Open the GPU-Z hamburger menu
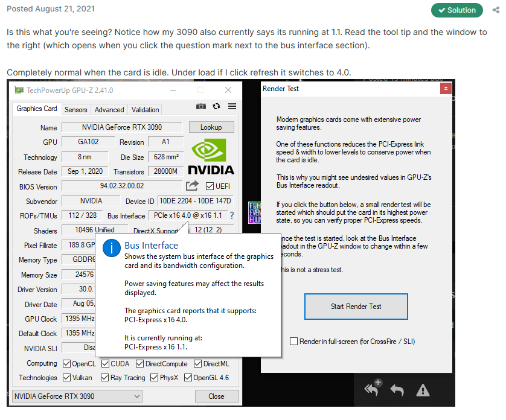The height and width of the screenshot is (420, 506). click(232, 106)
